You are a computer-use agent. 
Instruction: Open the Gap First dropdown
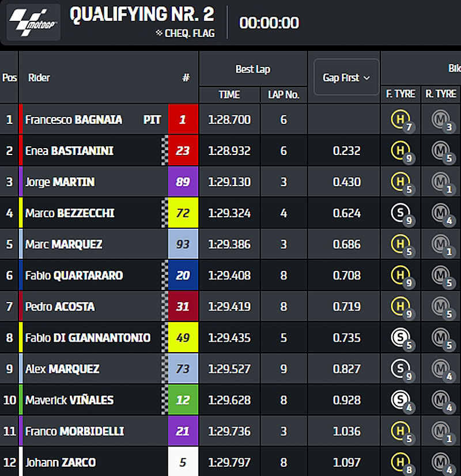(x=346, y=77)
